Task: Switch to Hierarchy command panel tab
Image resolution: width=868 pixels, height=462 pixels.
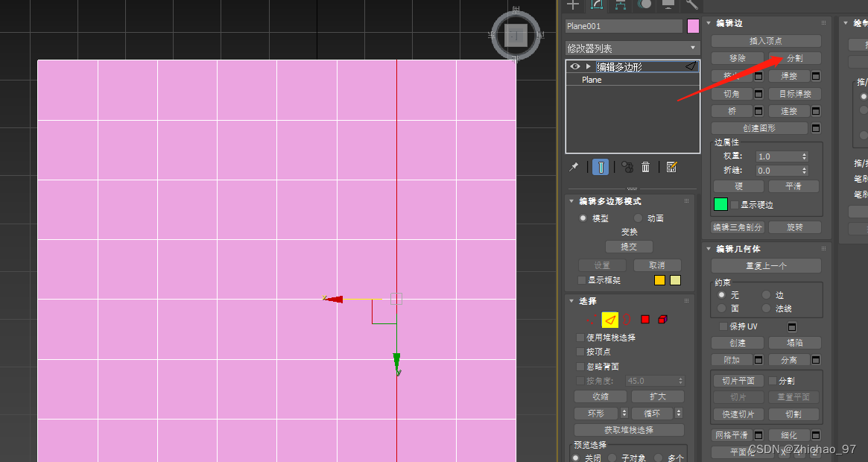Action: pyautogui.click(x=621, y=4)
